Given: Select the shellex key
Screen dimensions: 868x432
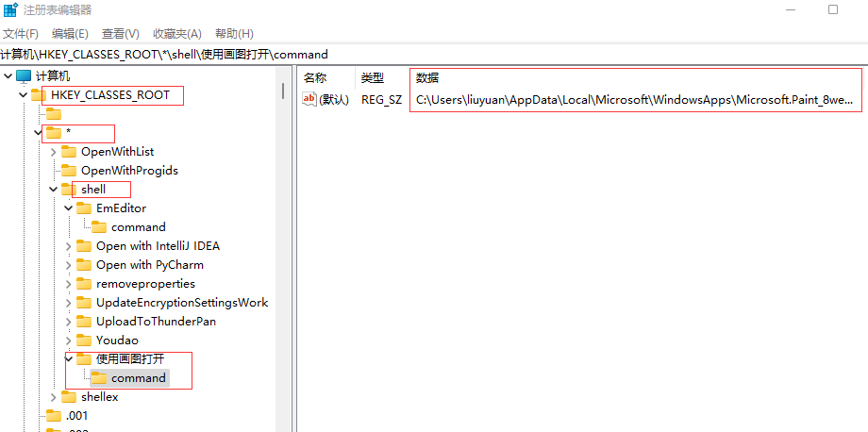Looking at the screenshot, I should [100, 396].
